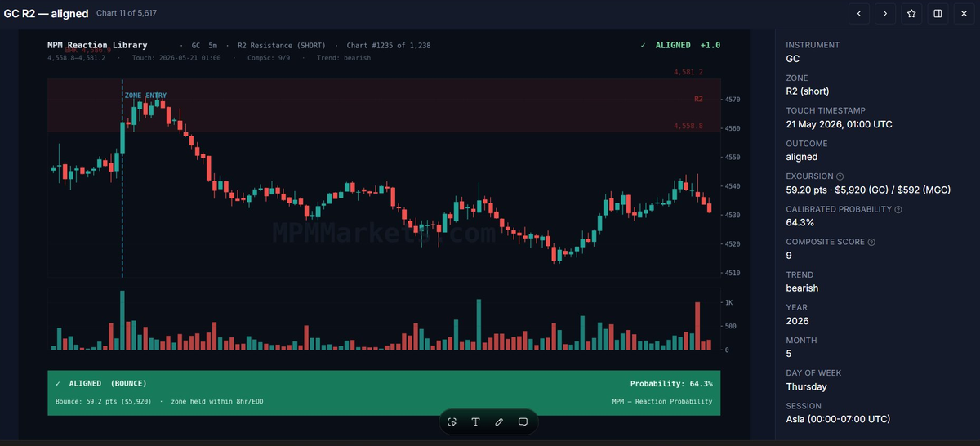Click the calibrated probability value 64.3%
The width and height of the screenshot is (980, 446).
tap(800, 222)
